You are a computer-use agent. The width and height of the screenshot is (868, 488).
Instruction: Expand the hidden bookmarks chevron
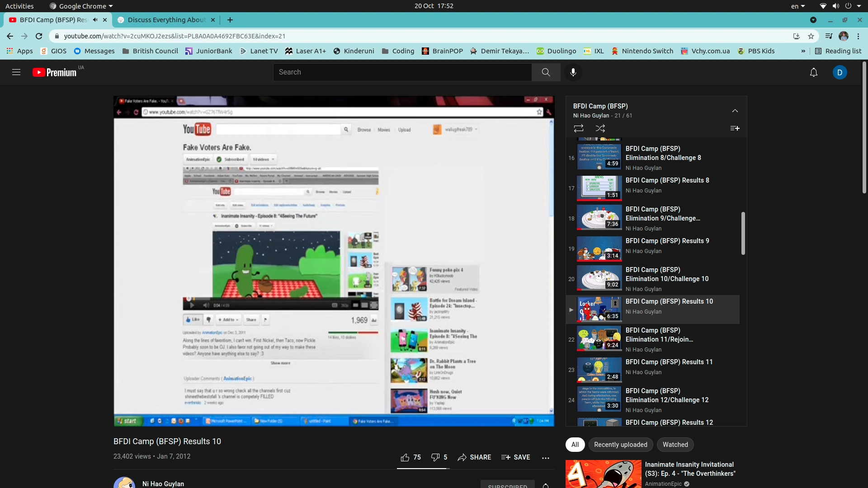pos(803,51)
